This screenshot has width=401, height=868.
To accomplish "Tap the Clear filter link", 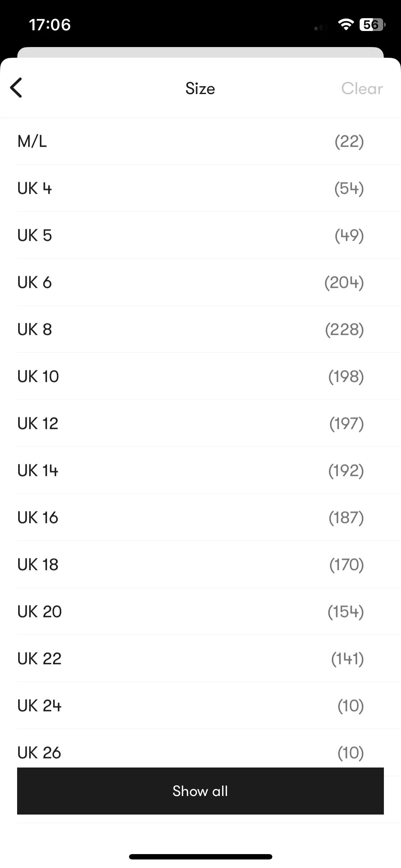I will click(x=362, y=88).
